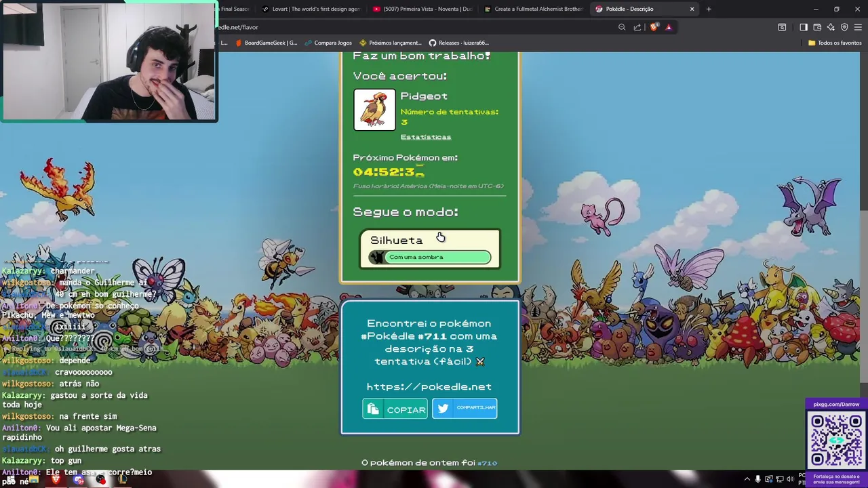Open the BoardGameGeek bookmark
868x488 pixels.
[x=266, y=43]
